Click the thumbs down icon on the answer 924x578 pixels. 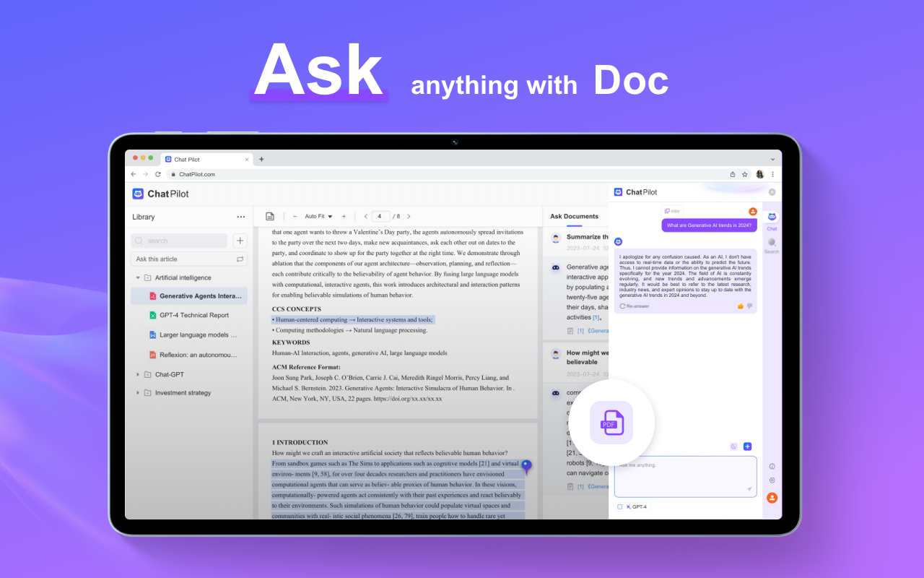pos(749,306)
